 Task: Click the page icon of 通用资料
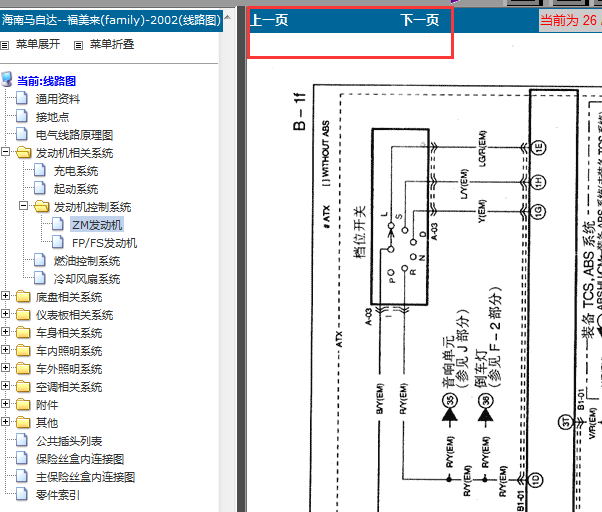click(x=22, y=98)
